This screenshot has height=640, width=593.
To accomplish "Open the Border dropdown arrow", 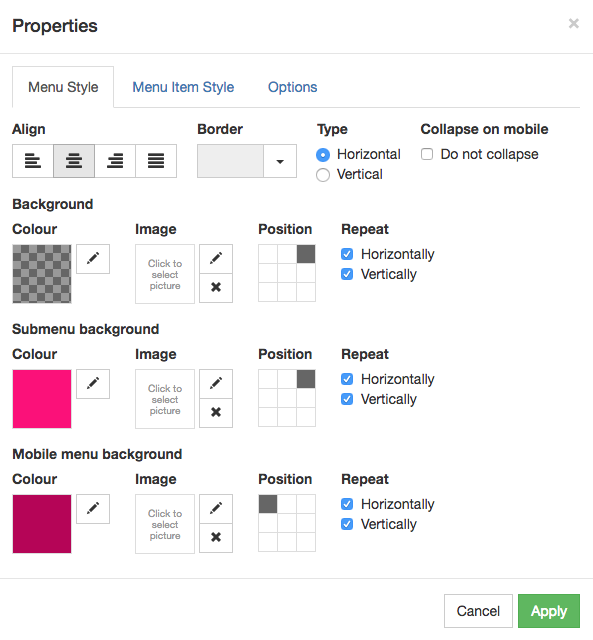I will (280, 161).
